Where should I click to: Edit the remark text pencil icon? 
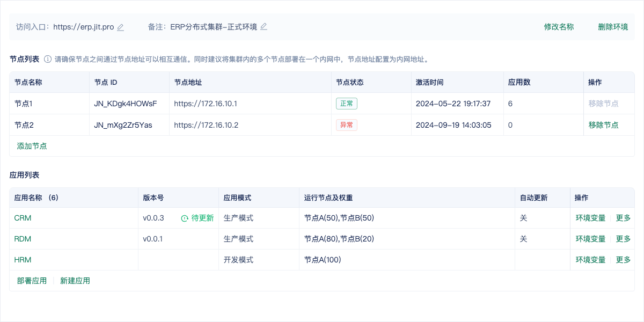[264, 27]
